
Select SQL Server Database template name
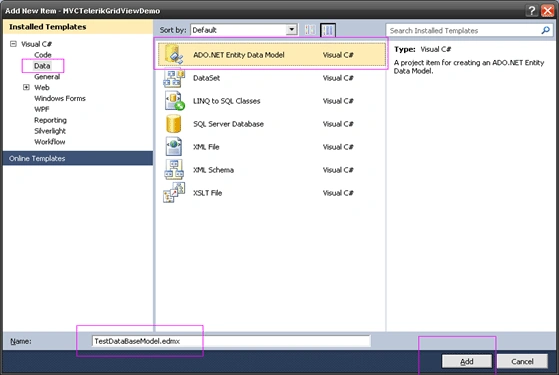click(x=229, y=124)
